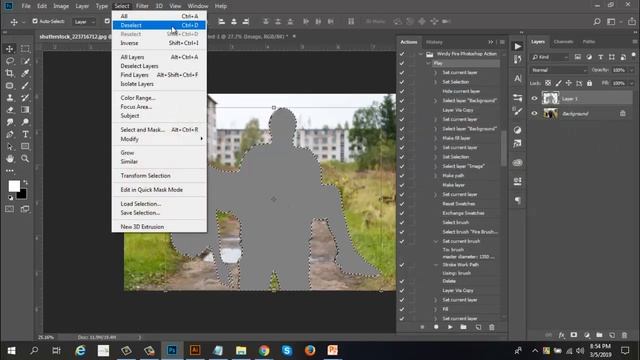Select the Dodge tool
The height and width of the screenshot is (360, 640).
[25, 122]
